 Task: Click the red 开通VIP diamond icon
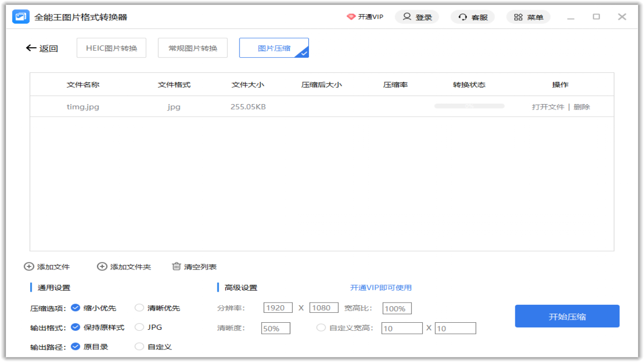click(351, 17)
